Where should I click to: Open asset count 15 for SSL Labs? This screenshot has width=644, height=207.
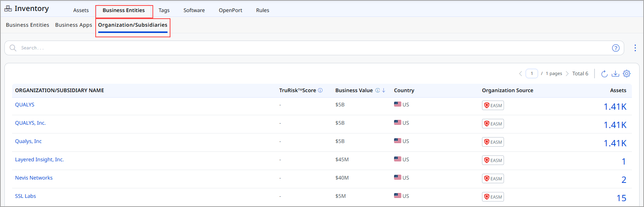tap(621, 198)
